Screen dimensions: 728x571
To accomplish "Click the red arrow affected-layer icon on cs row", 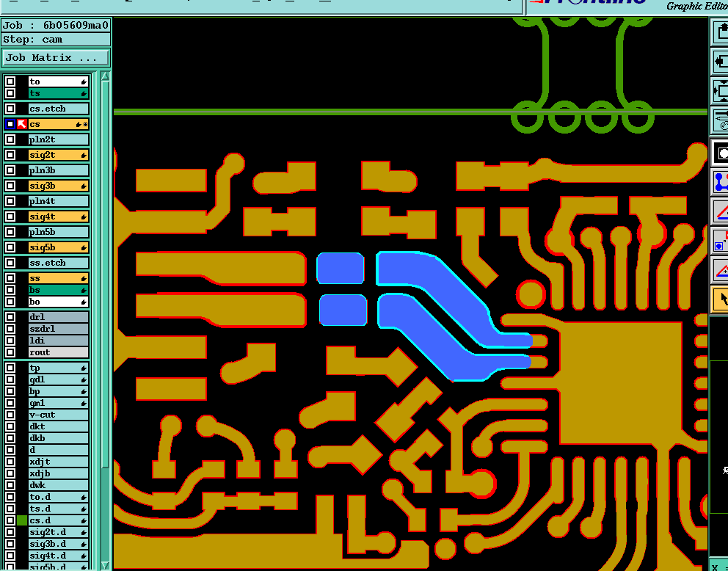I will point(22,124).
